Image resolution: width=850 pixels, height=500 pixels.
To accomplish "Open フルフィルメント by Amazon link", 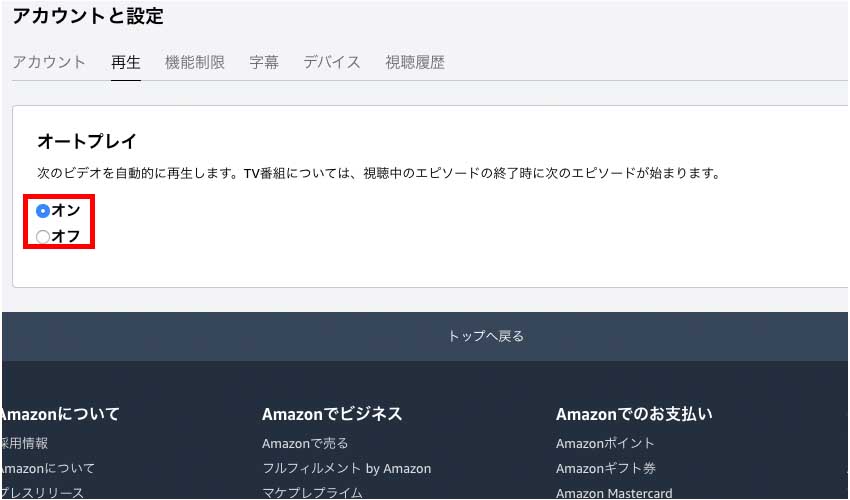I will pyautogui.click(x=346, y=468).
